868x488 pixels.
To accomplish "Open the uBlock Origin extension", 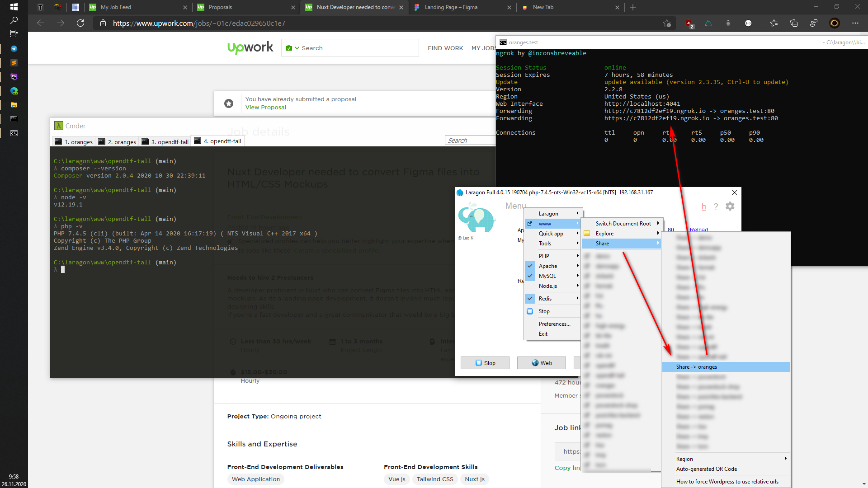I will pos(689,23).
